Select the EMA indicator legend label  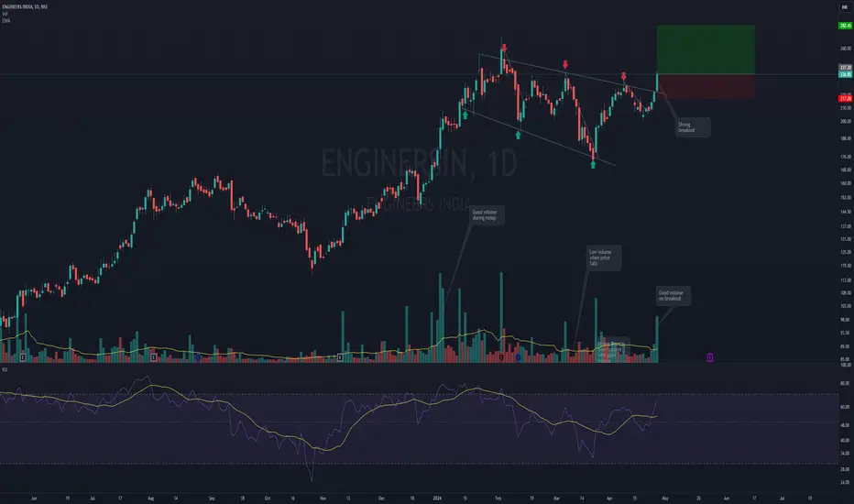6,21
